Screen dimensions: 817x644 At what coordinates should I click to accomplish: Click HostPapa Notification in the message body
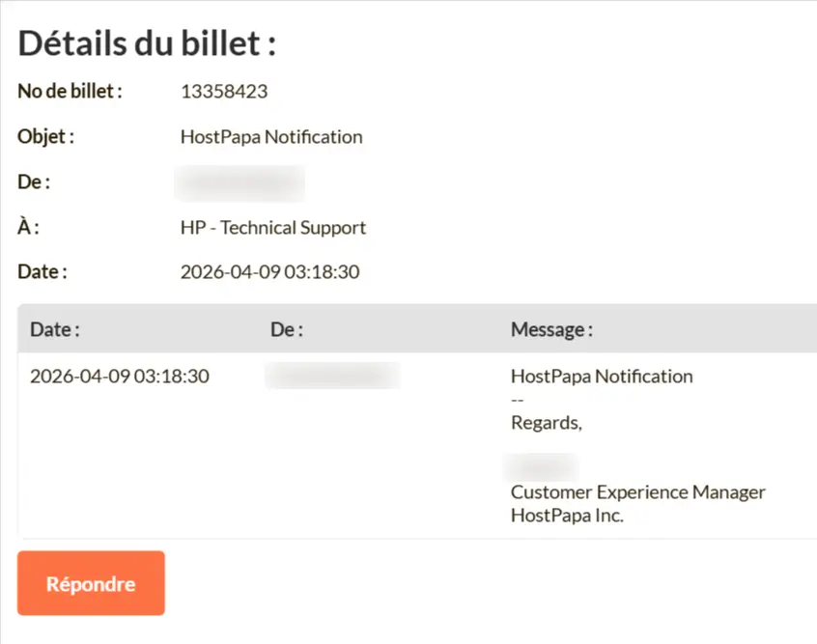click(x=602, y=377)
